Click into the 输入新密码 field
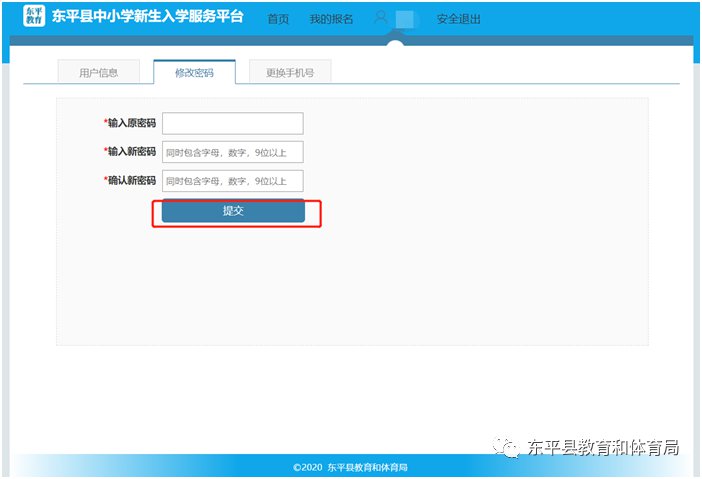 232,152
